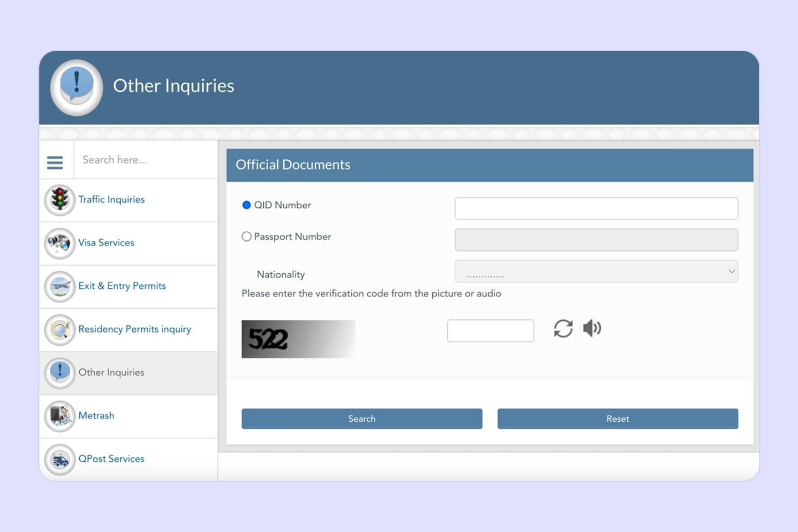Click the Traffic Inquiries icon
The image size is (798, 532).
click(59, 199)
